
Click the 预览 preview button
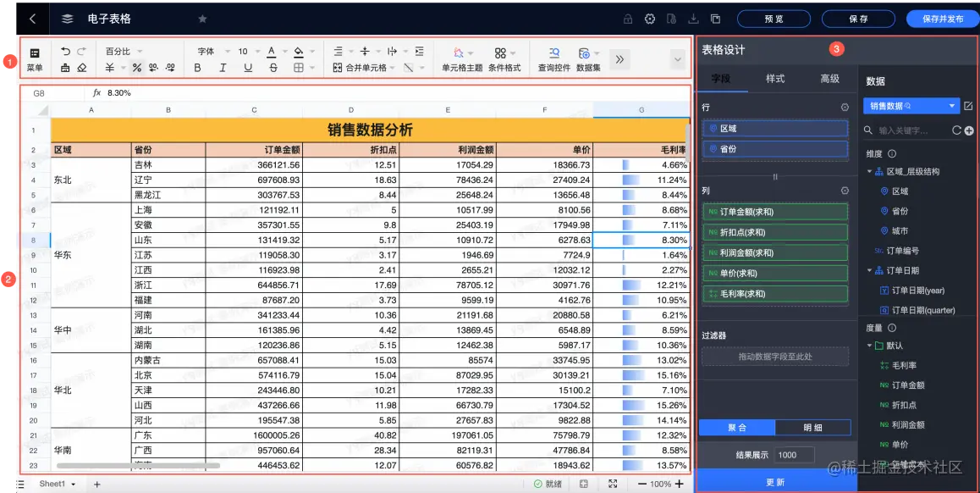pos(774,19)
